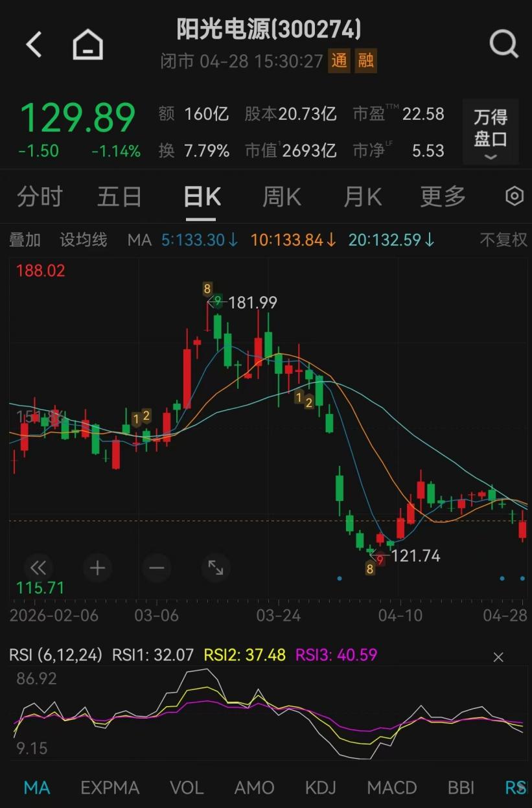The height and width of the screenshot is (808, 532).
Task: Expand the 万得盘口 dropdown
Action: (491, 133)
